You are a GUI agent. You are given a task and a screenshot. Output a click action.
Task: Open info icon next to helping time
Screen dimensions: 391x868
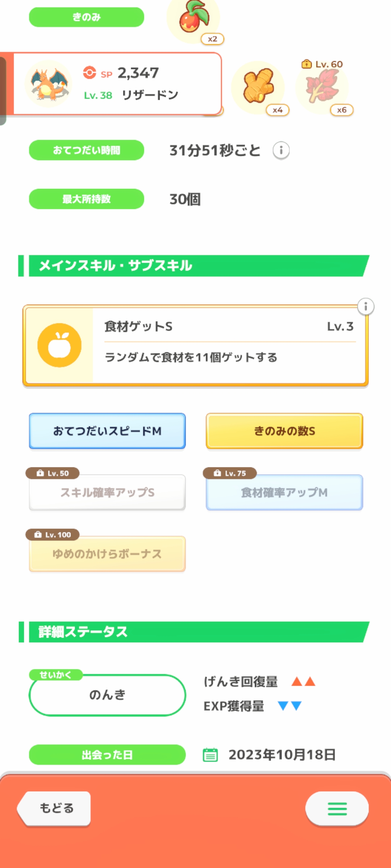pos(281,150)
